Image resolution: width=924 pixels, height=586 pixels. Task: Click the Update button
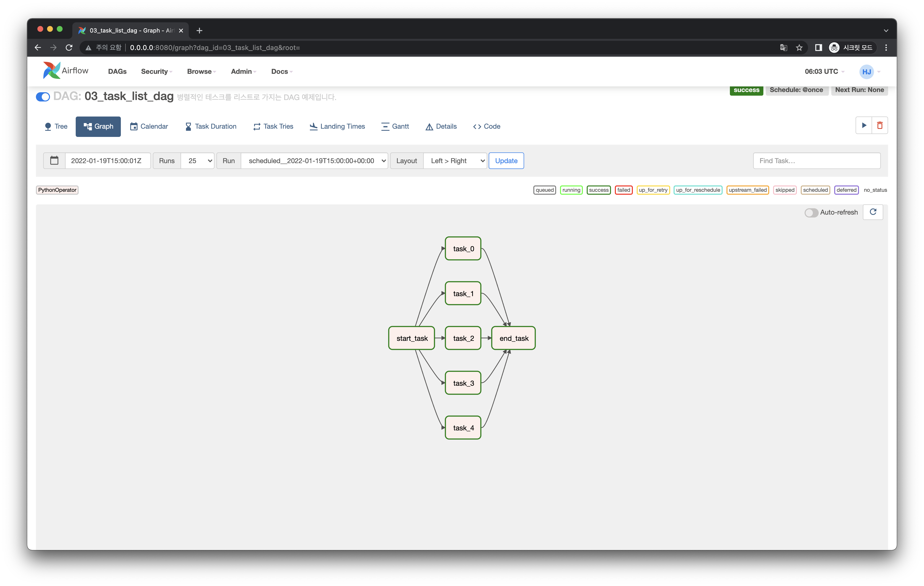click(x=506, y=160)
